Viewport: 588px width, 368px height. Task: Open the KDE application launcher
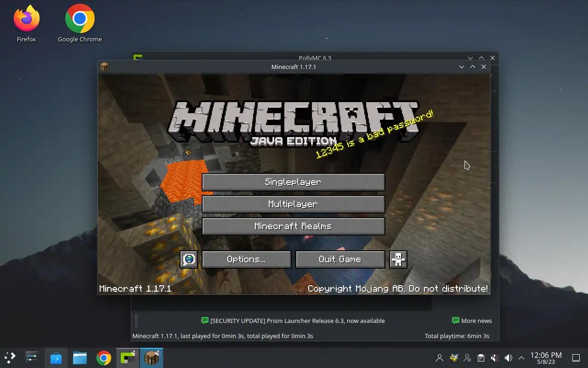[x=10, y=357]
